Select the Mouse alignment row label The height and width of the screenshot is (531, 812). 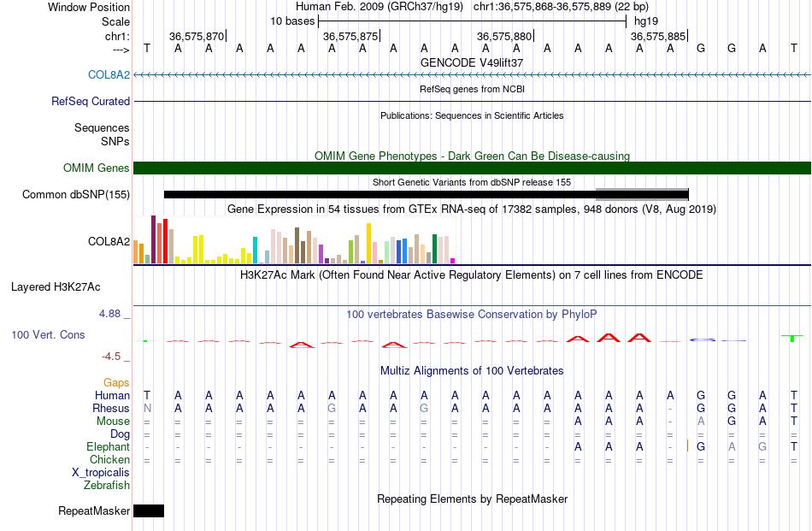click(x=113, y=422)
